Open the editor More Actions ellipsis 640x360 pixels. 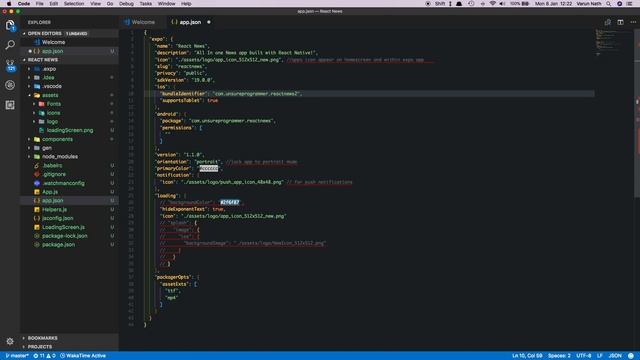coord(633,22)
